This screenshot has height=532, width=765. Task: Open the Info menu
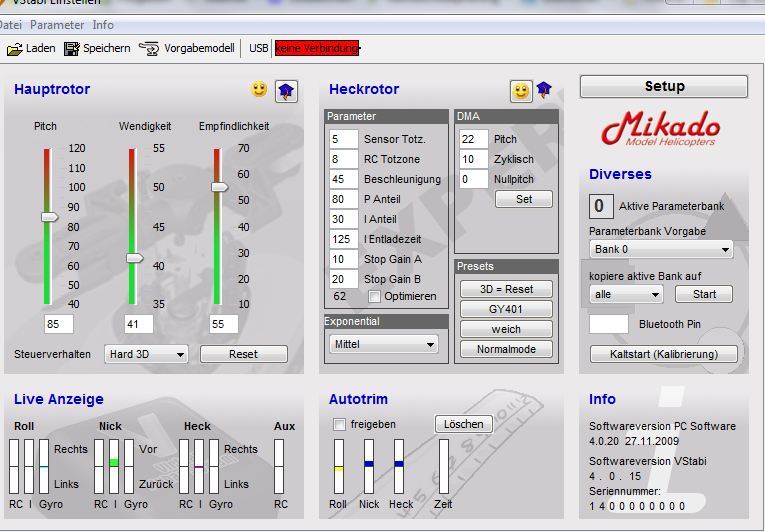click(x=103, y=25)
